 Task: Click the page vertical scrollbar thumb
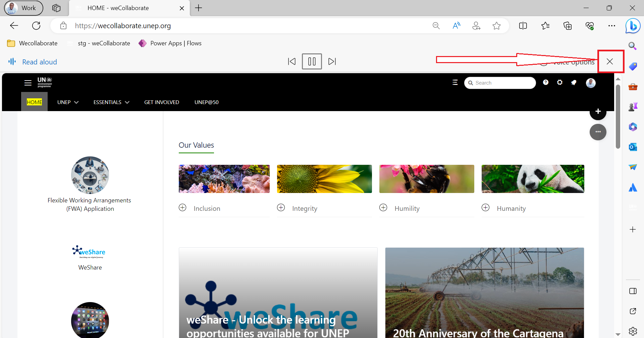pyautogui.click(x=618, y=116)
